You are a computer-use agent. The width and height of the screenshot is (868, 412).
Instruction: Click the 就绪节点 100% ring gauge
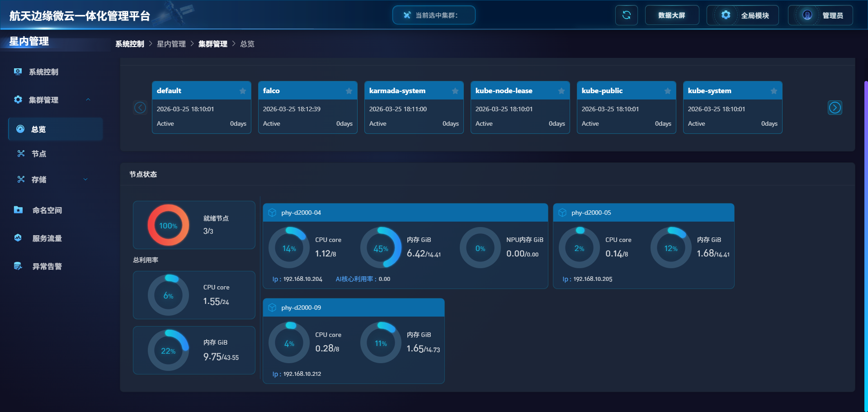point(168,225)
